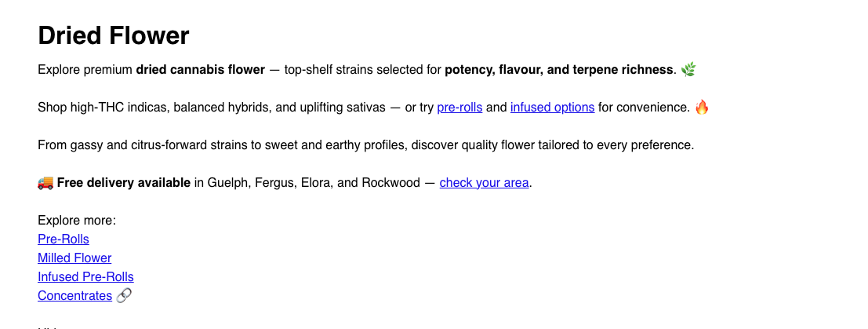Open the check your area link
Viewport: 868px width, 329px height.
(x=484, y=183)
